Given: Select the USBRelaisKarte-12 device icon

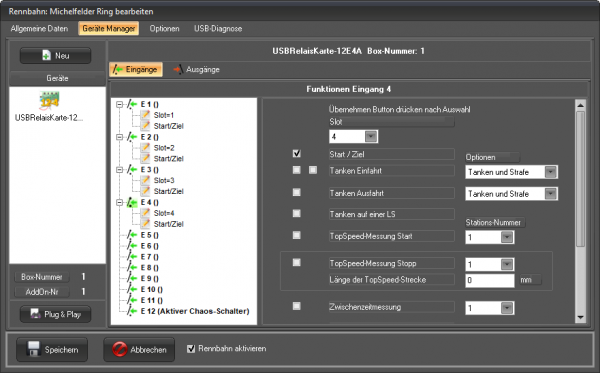Looking at the screenshot, I should pos(49,100).
